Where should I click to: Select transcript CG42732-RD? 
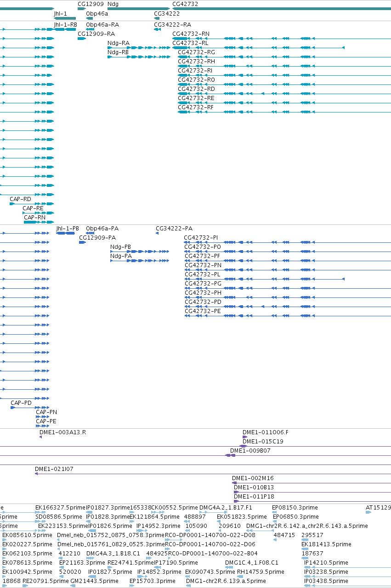196,89
